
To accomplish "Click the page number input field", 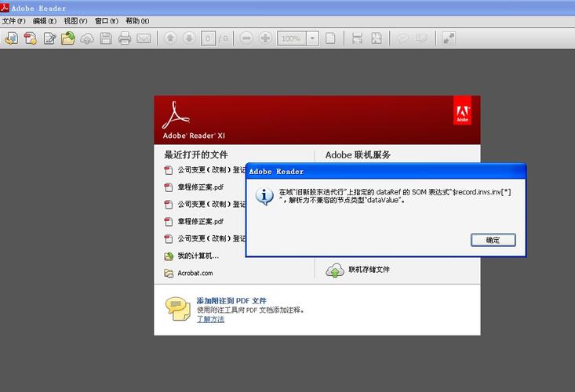I will coord(209,38).
